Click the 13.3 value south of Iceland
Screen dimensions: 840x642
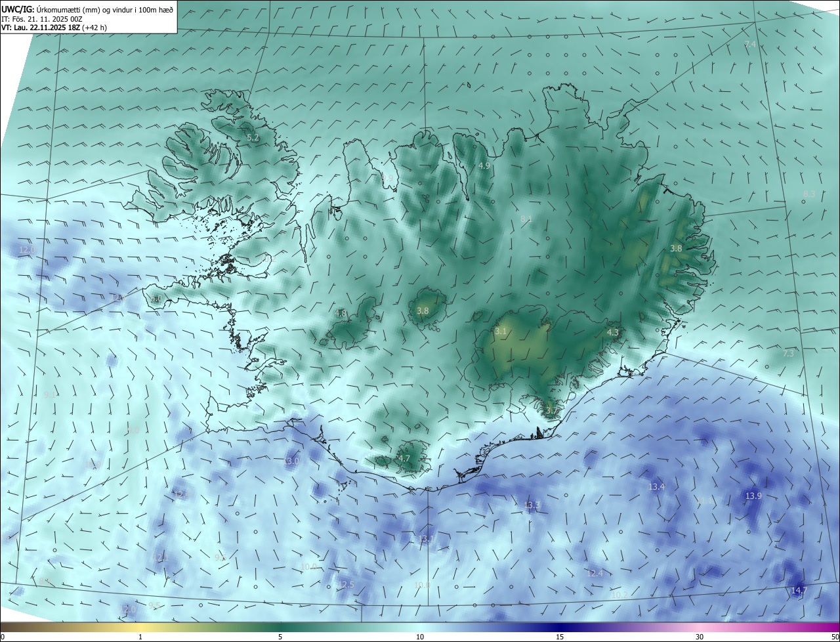[x=532, y=505]
